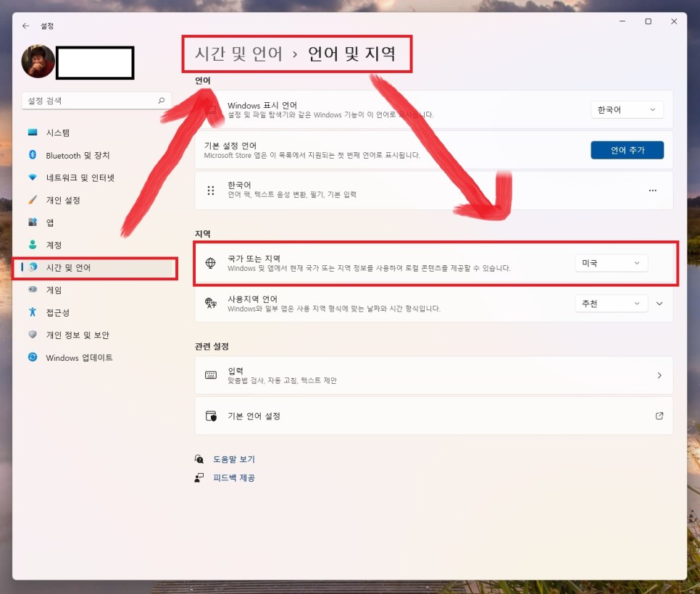
Task: Click the magnifier icon in the search box
Action: coord(161,101)
